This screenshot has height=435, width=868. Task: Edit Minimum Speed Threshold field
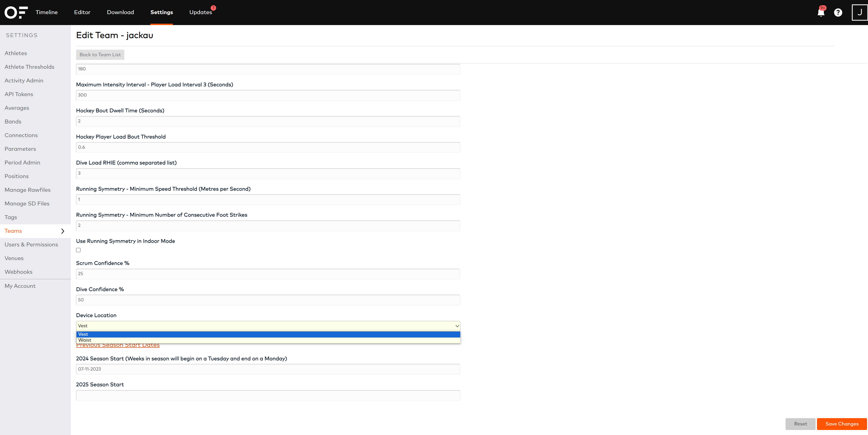[268, 200]
